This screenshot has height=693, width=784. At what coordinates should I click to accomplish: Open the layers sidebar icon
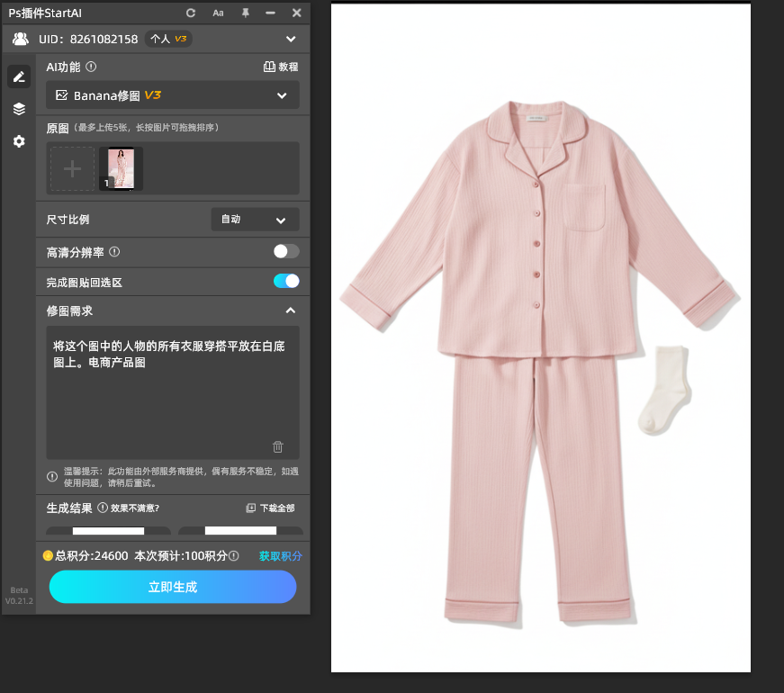point(19,109)
